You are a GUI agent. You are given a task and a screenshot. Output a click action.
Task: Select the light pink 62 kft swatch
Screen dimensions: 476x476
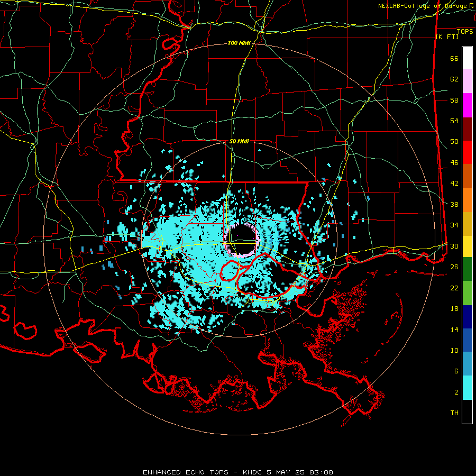point(467,81)
